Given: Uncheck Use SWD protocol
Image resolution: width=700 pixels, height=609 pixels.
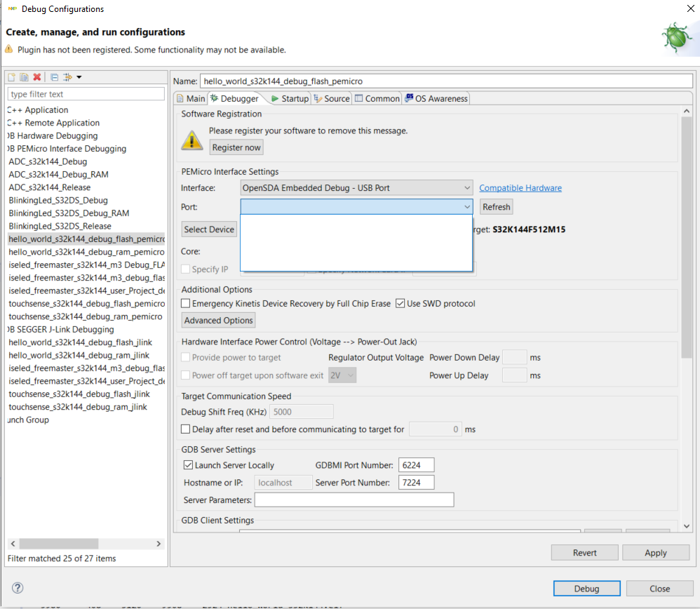Looking at the screenshot, I should tap(401, 304).
